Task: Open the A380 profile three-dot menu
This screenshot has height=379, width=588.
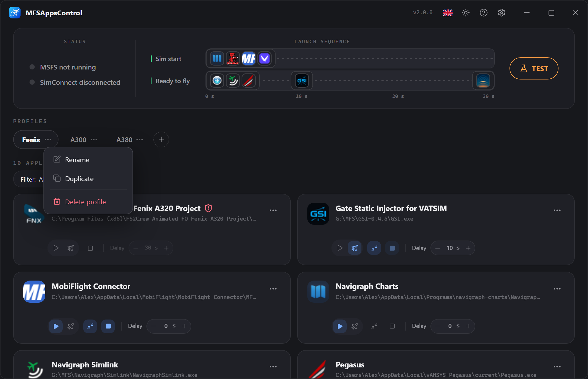Action: 140,139
